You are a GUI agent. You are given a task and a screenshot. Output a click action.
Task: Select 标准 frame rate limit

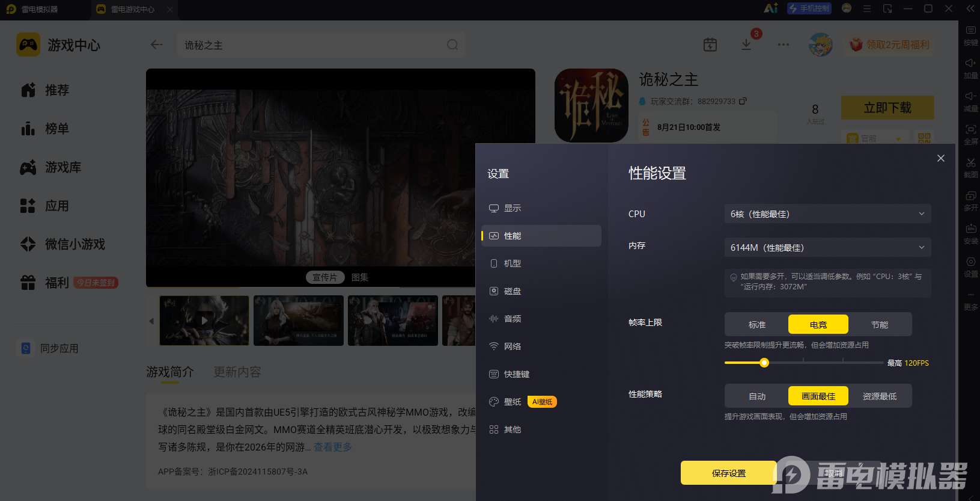tap(757, 325)
